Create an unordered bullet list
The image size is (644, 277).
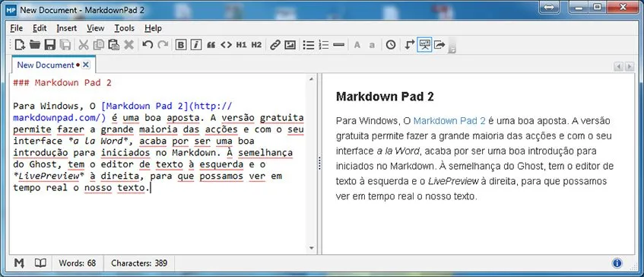[309, 45]
